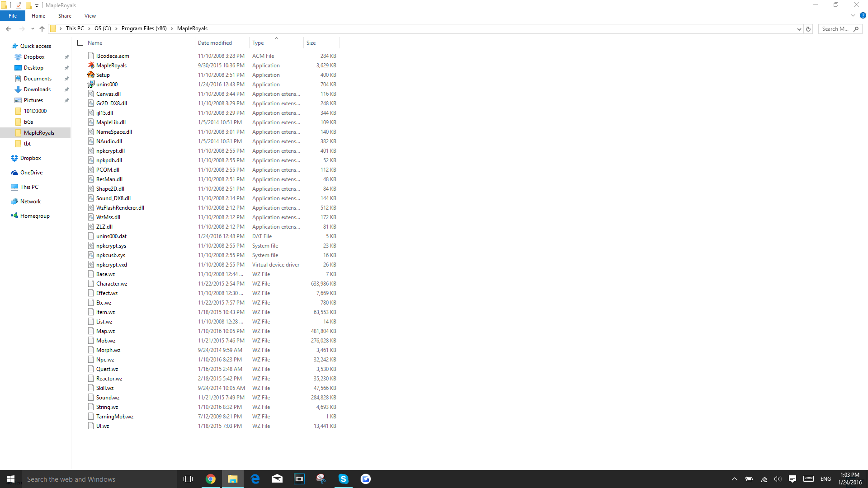Select Downloads in Quick access
868x488 pixels.
pyautogui.click(x=37, y=89)
